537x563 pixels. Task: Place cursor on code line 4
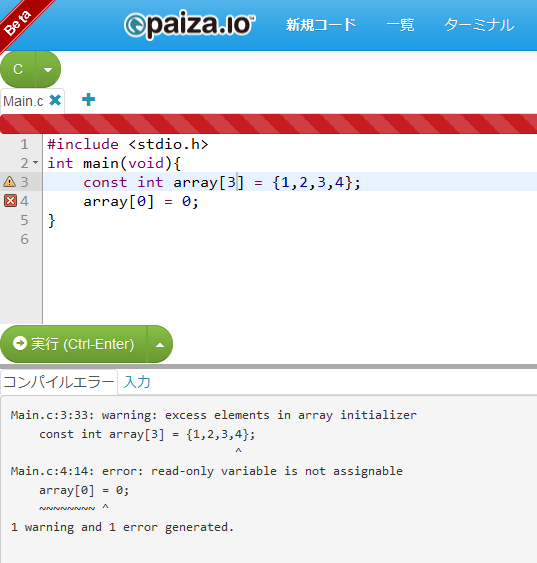[290, 201]
